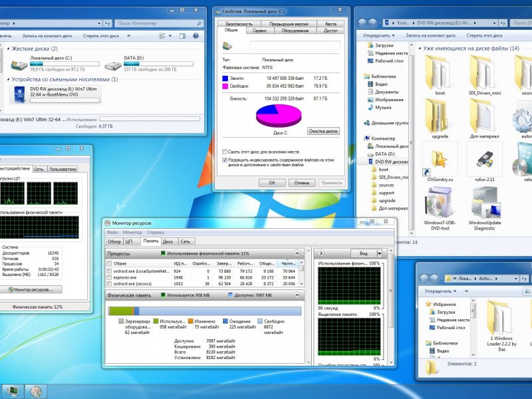
Task: Click disk C: pie chart
Action: coord(279,116)
